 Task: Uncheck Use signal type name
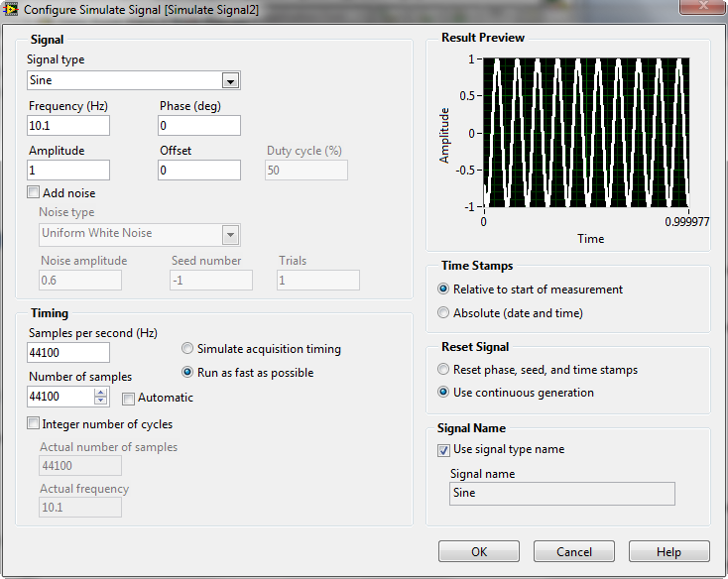pos(443,450)
